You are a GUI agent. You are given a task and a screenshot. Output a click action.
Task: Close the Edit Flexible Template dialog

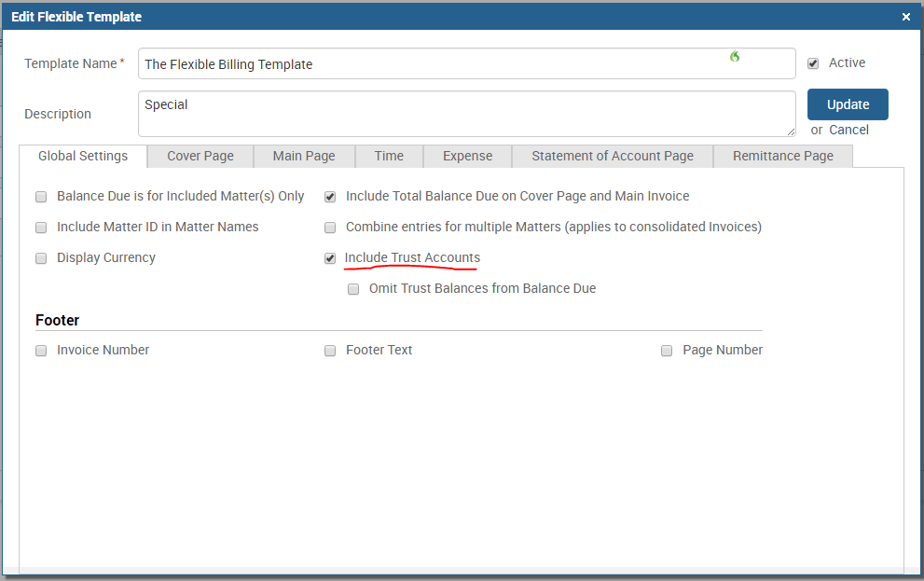(906, 17)
